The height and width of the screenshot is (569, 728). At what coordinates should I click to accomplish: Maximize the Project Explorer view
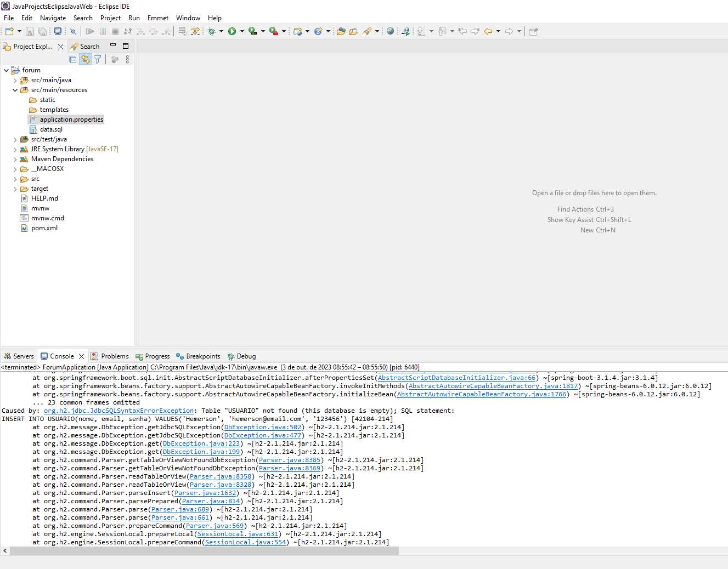[x=126, y=46]
